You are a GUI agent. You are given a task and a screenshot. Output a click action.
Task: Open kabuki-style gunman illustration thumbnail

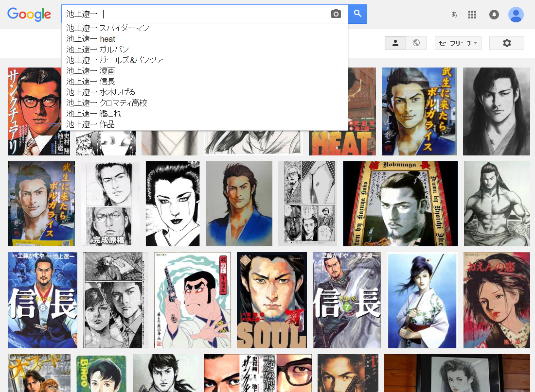(x=193, y=300)
